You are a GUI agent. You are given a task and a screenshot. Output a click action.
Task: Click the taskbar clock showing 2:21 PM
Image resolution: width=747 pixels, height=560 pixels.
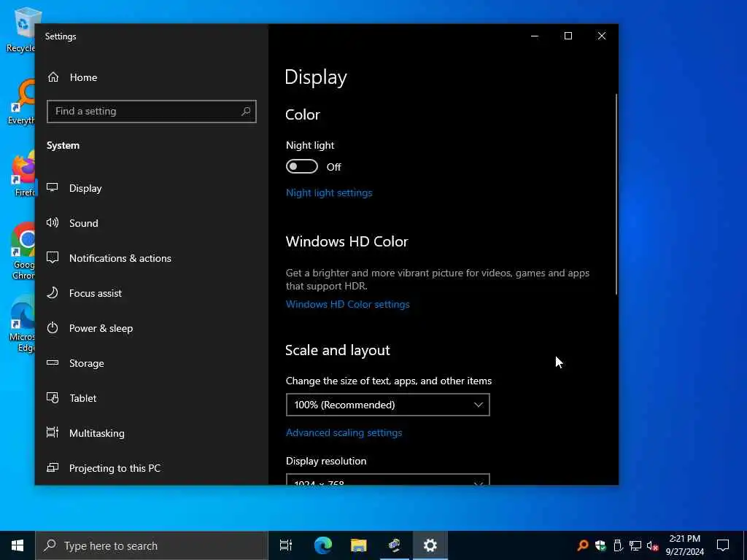click(x=684, y=545)
